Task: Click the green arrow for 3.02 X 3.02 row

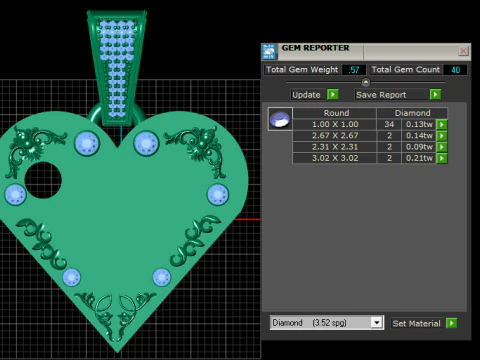Action: [x=442, y=158]
